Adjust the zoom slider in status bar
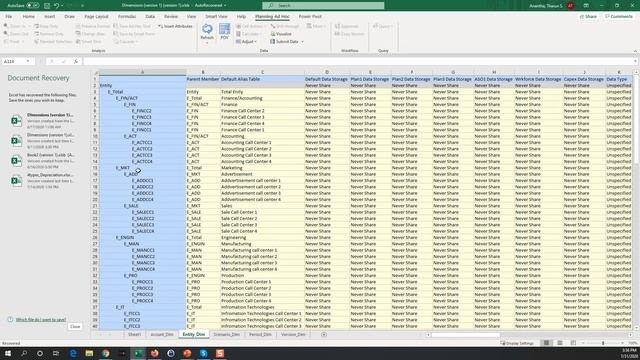 tap(603, 343)
